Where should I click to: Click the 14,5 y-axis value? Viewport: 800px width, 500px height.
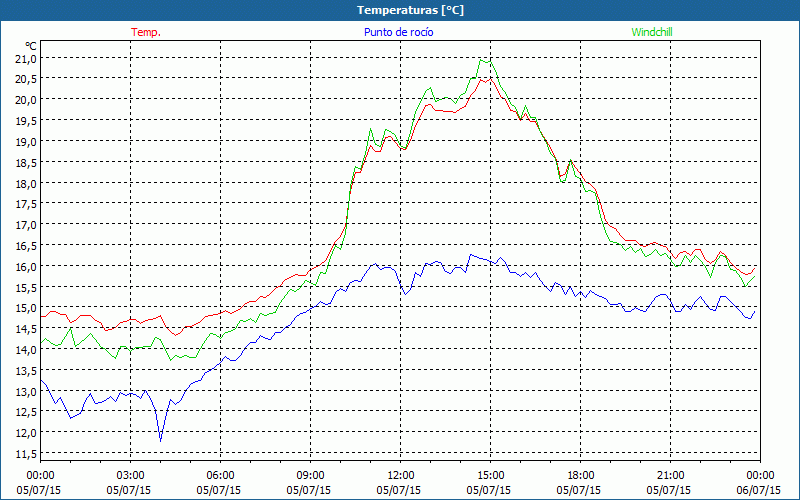[x=27, y=329]
